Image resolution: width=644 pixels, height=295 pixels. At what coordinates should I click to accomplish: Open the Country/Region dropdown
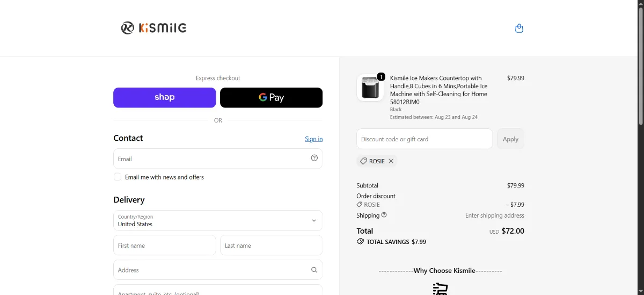(x=218, y=220)
